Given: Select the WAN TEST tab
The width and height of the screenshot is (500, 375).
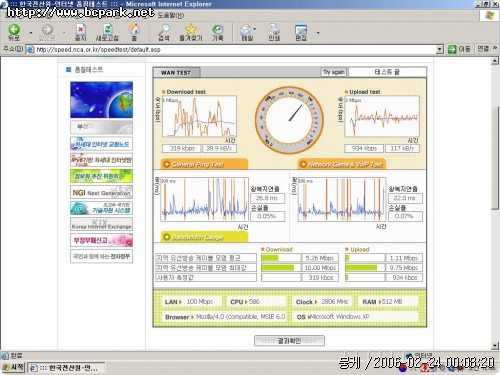Looking at the screenshot, I should click(176, 72).
